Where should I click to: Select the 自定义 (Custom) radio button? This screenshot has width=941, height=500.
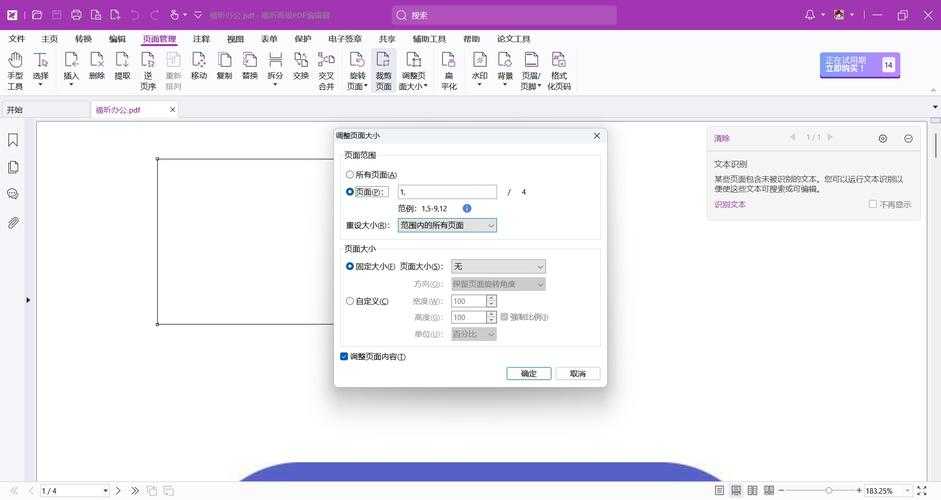tap(350, 301)
